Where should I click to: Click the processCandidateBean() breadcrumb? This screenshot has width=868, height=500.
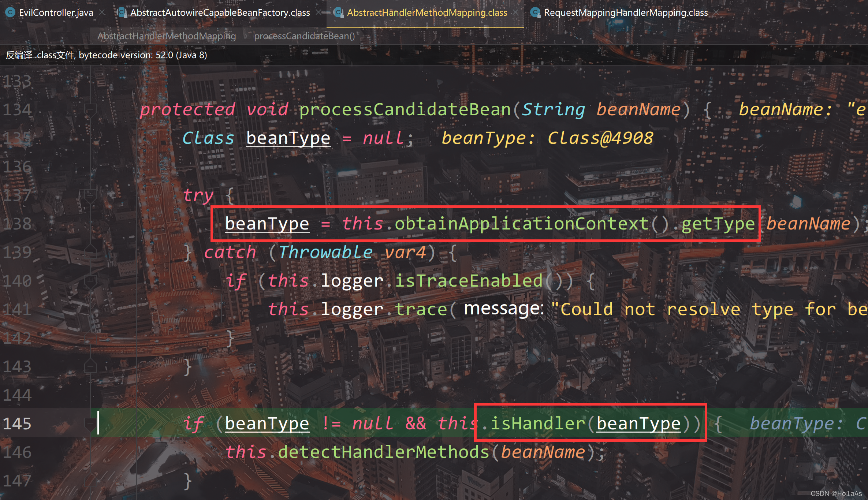304,36
